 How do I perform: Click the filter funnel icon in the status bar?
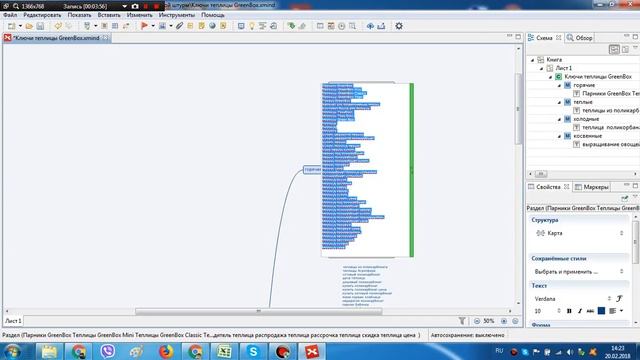pos(462,321)
